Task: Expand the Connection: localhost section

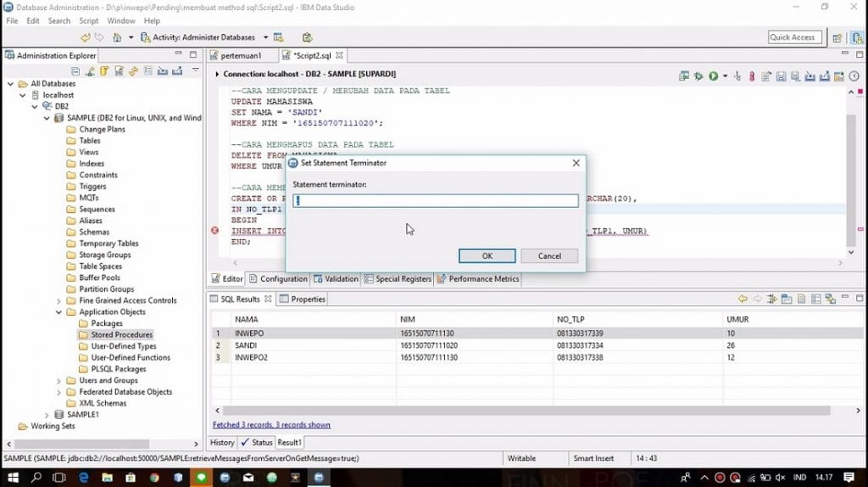Action: [x=216, y=75]
